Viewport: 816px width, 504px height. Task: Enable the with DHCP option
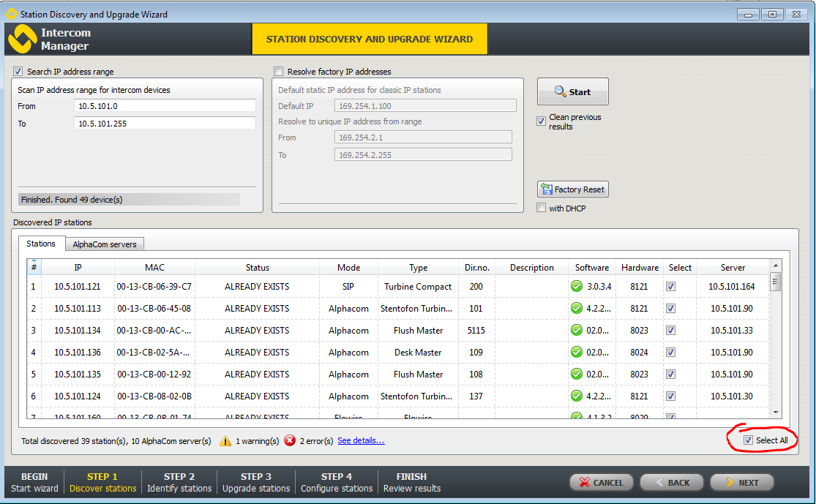click(x=542, y=208)
